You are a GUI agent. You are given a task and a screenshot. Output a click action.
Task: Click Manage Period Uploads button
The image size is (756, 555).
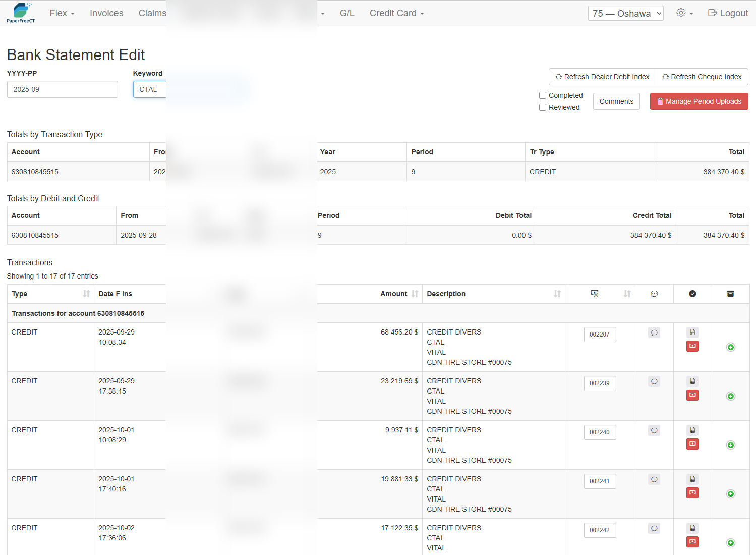tap(699, 101)
